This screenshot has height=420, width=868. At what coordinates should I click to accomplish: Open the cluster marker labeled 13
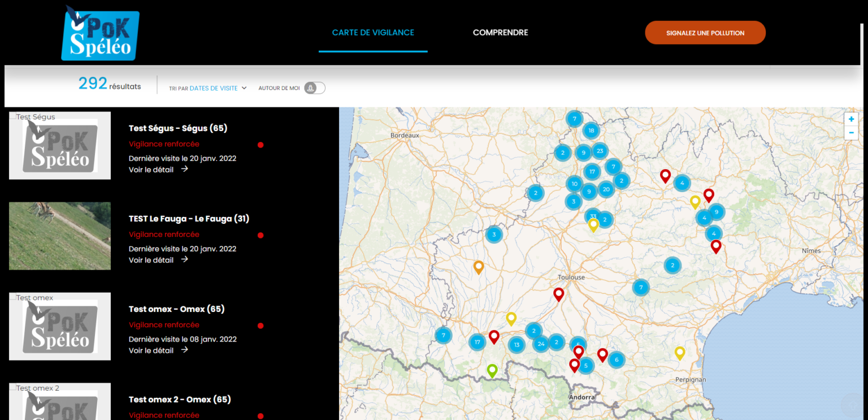click(517, 344)
